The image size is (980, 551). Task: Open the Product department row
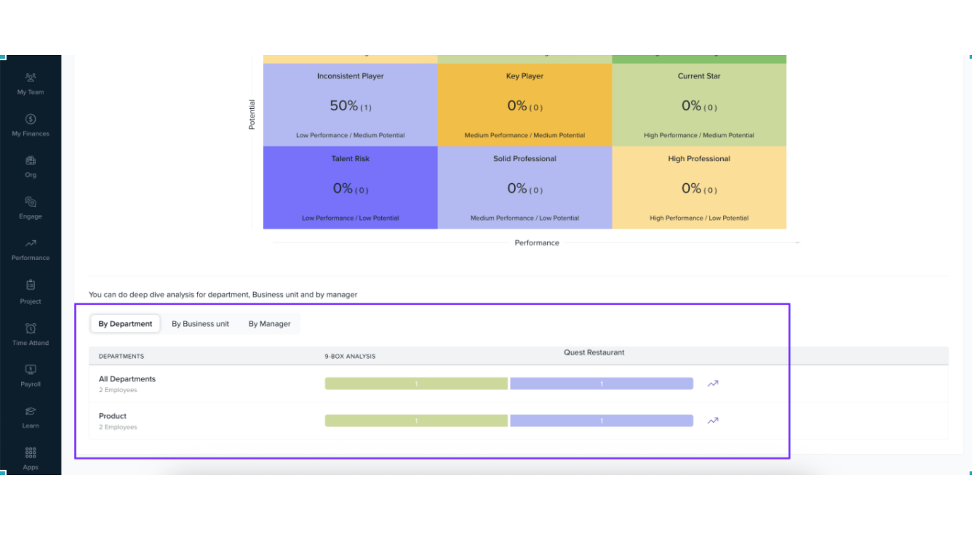pyautogui.click(x=113, y=416)
